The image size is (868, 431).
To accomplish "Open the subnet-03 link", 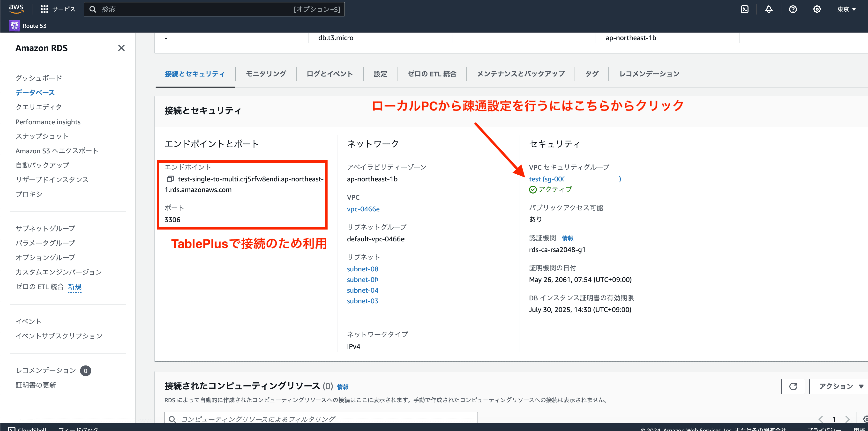I will [363, 301].
